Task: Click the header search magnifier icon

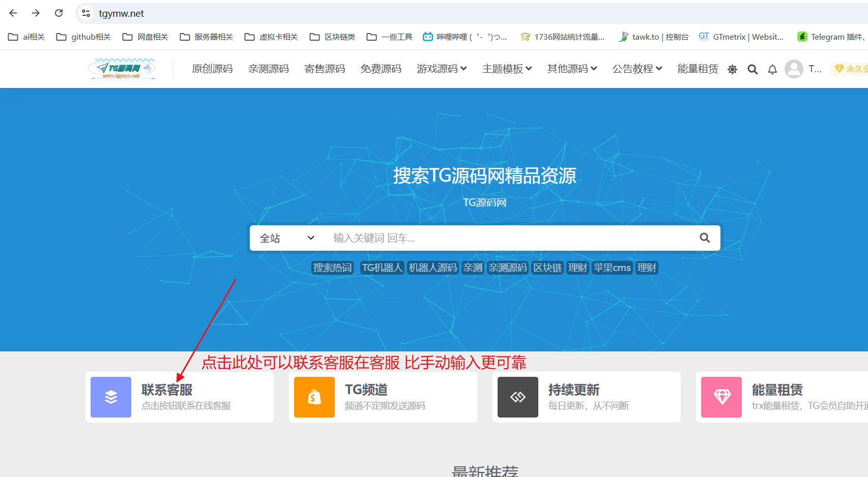Action: [x=753, y=69]
